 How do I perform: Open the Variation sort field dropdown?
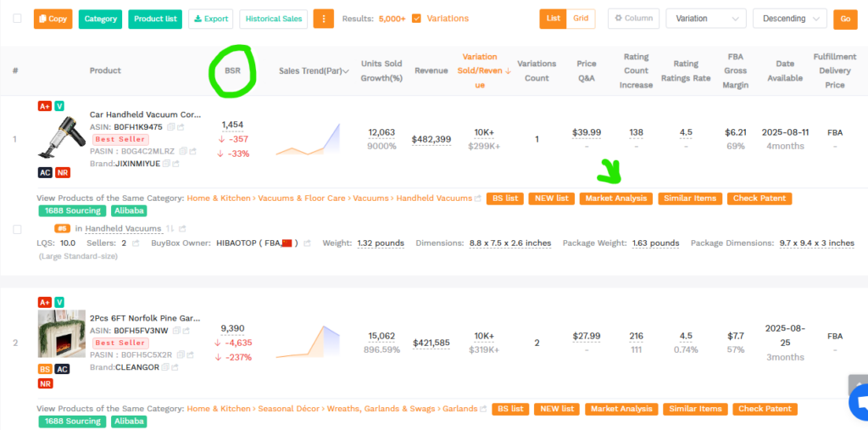[705, 19]
